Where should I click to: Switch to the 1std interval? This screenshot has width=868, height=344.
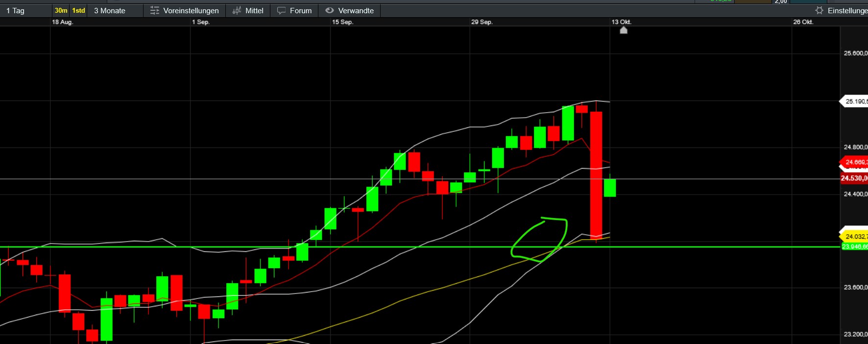click(x=78, y=10)
